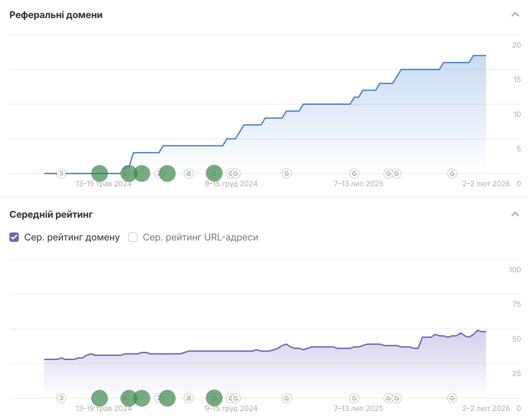
Task: Click the lone Google marker above лип 2025 in referring domains chart
Action: tap(354, 173)
